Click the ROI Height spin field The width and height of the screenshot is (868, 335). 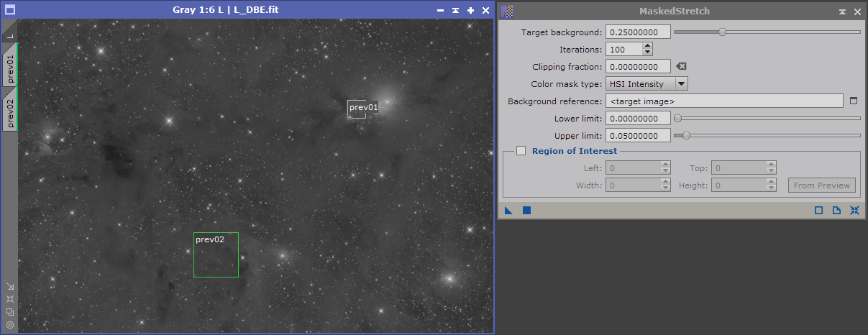[744, 185]
